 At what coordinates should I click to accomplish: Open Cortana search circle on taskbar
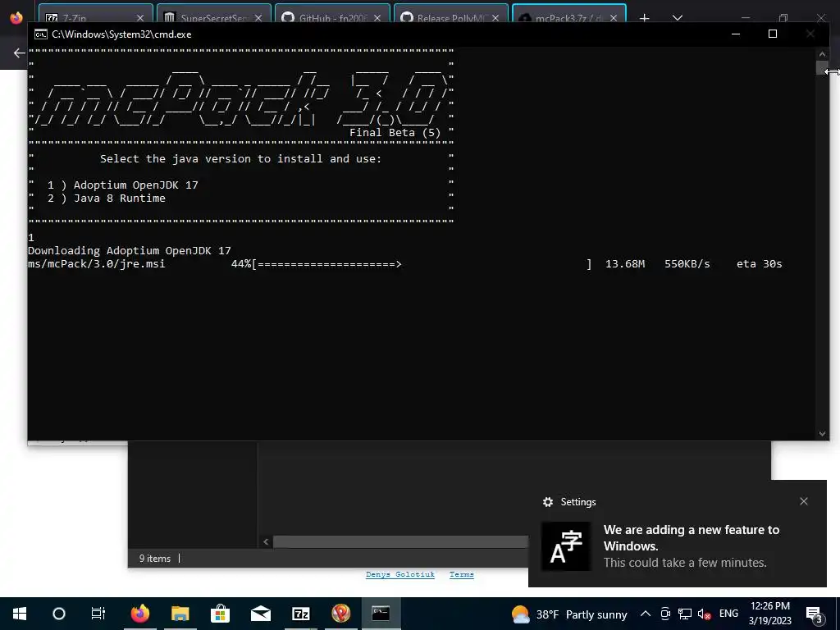click(x=59, y=614)
